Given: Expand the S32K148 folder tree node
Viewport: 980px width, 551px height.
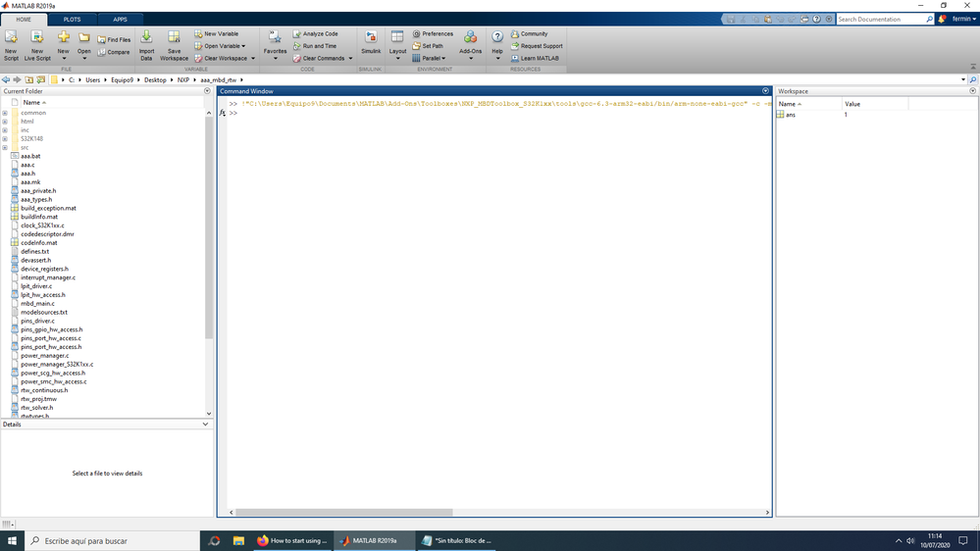Looking at the screenshot, I should [x=5, y=138].
